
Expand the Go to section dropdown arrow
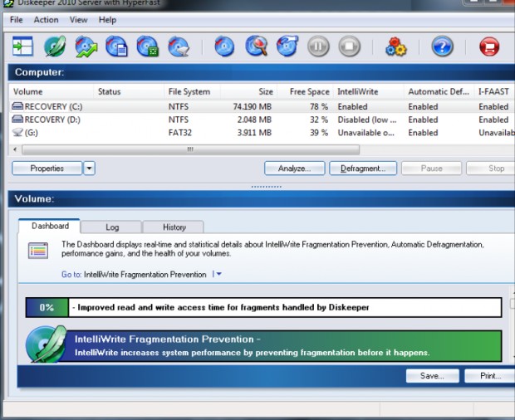coord(218,274)
